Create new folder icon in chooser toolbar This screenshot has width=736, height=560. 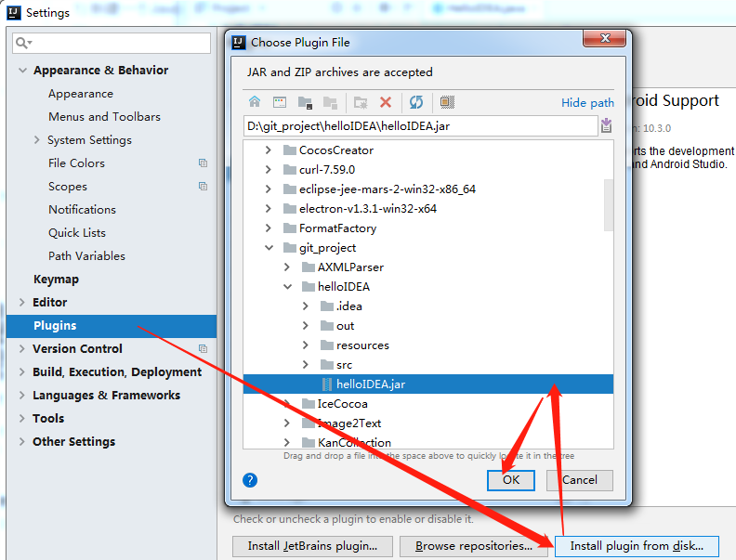point(361,102)
